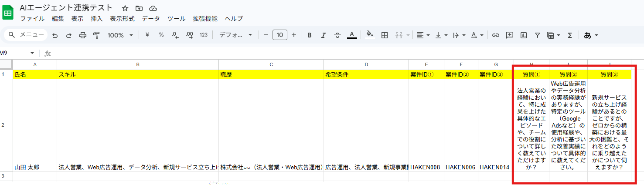Click the merge cells icon
This screenshot has width=644, height=185.
tap(399, 35)
